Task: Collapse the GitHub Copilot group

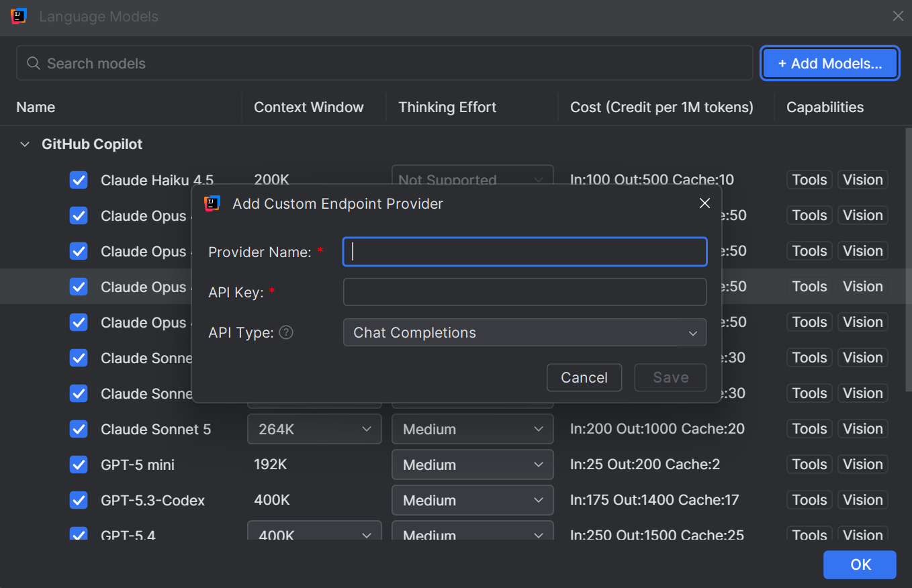Action: point(25,144)
